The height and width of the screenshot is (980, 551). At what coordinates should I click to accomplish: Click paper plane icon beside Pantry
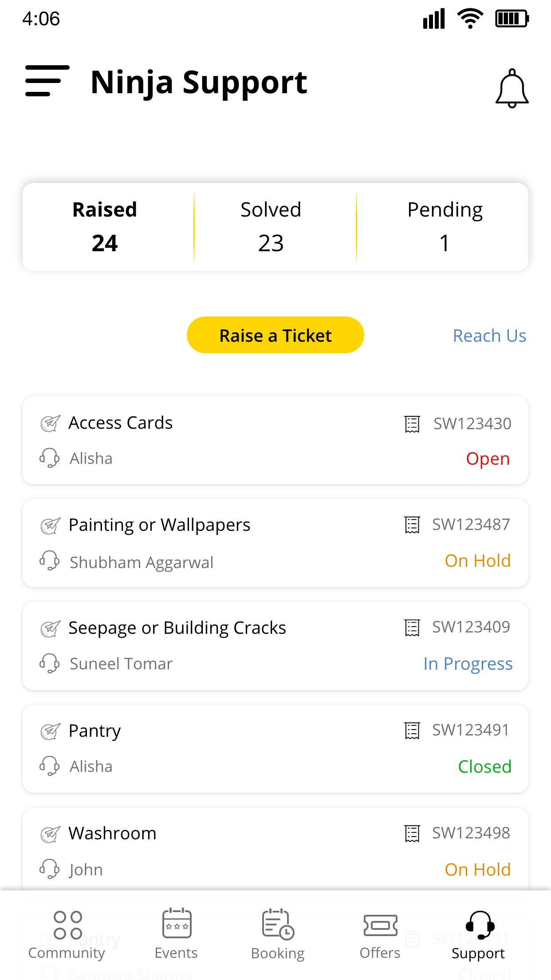(x=50, y=731)
